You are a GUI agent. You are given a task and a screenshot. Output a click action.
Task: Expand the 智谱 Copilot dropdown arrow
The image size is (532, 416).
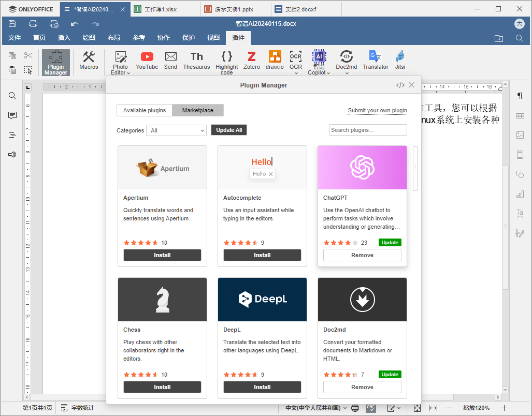328,73
